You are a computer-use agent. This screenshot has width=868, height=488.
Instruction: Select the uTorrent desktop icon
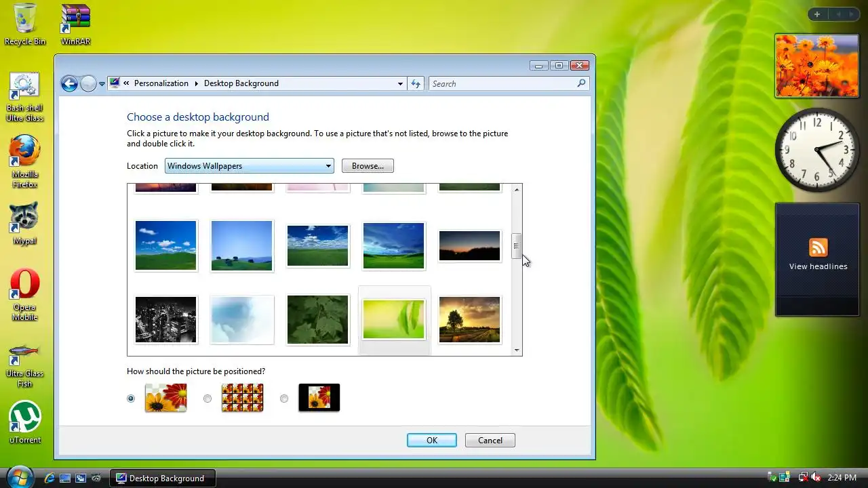tap(24, 423)
